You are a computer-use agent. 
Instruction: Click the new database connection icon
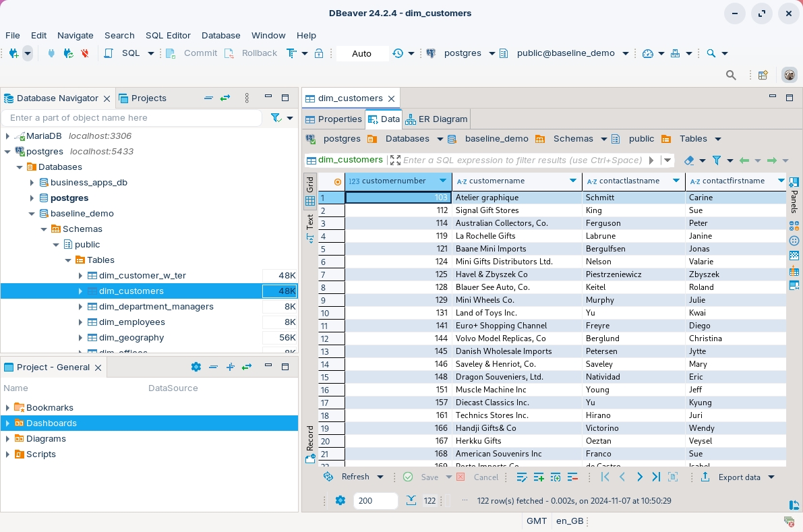(13, 53)
